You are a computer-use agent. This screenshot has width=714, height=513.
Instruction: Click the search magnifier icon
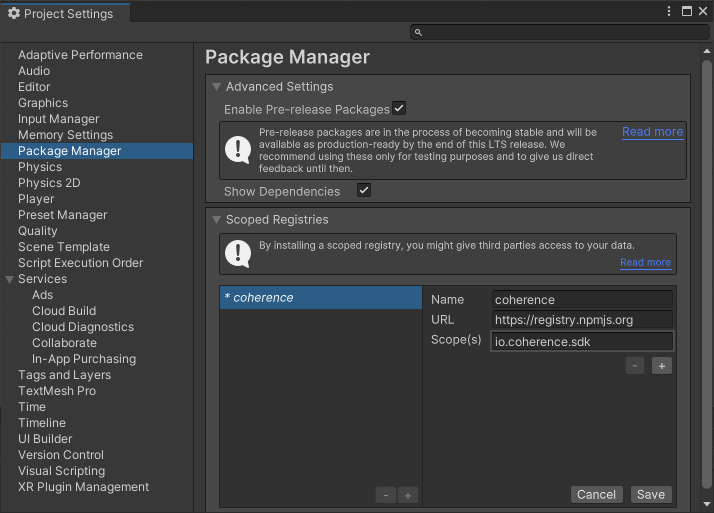tap(418, 33)
